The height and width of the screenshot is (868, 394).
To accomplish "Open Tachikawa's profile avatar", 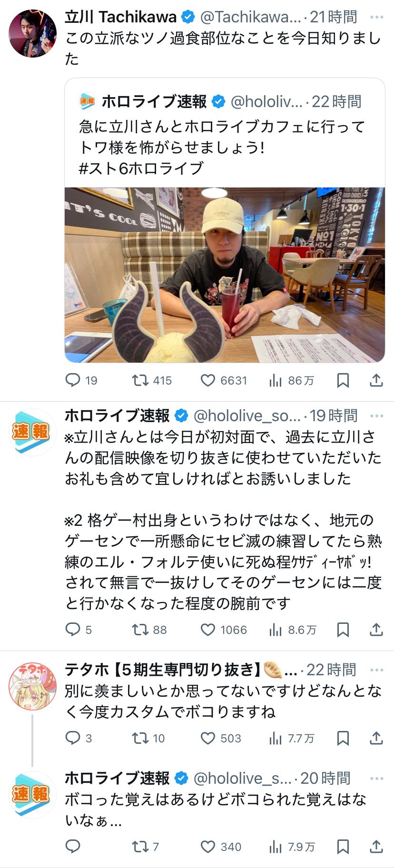I will 32,33.
